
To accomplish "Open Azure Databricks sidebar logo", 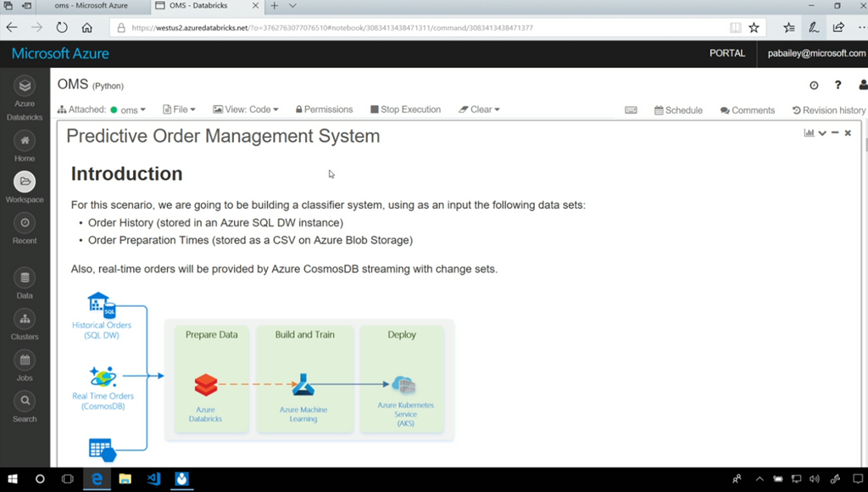I will (25, 86).
